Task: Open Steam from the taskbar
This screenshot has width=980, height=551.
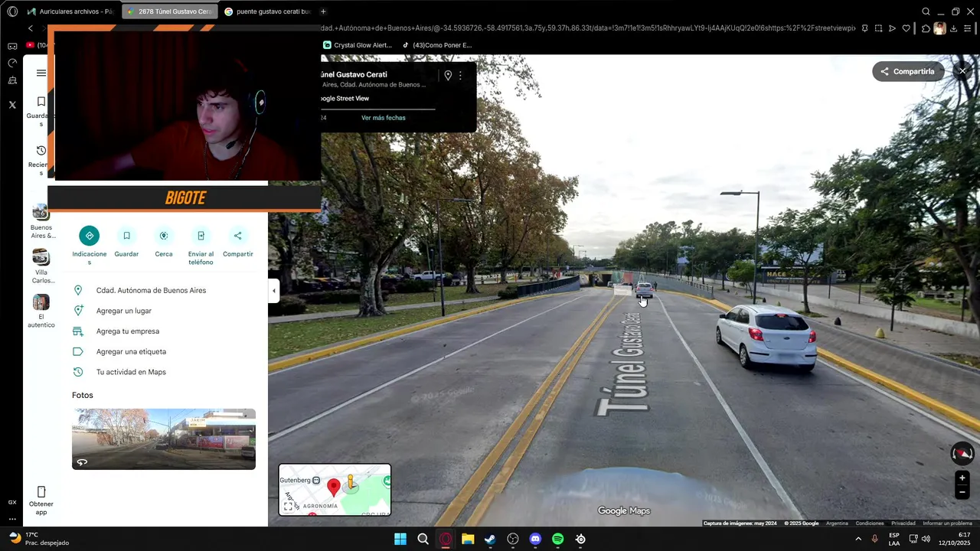Action: (x=490, y=539)
